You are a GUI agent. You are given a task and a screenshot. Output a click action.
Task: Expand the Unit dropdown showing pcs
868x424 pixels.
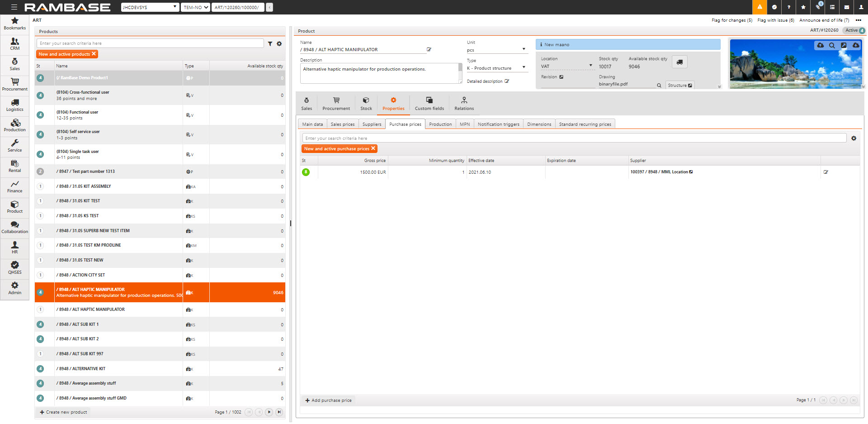524,49
